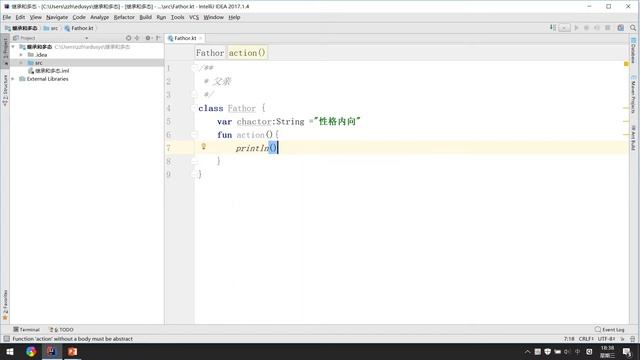Open the TODO tool window
Viewport: 640px width, 360px height.
tap(61, 329)
